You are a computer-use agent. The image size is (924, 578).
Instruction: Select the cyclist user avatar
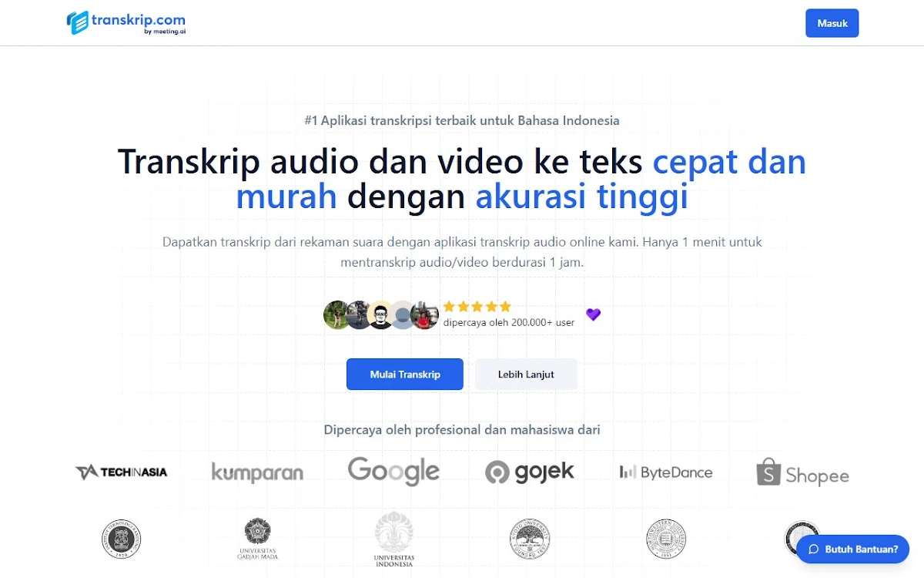[x=358, y=315]
